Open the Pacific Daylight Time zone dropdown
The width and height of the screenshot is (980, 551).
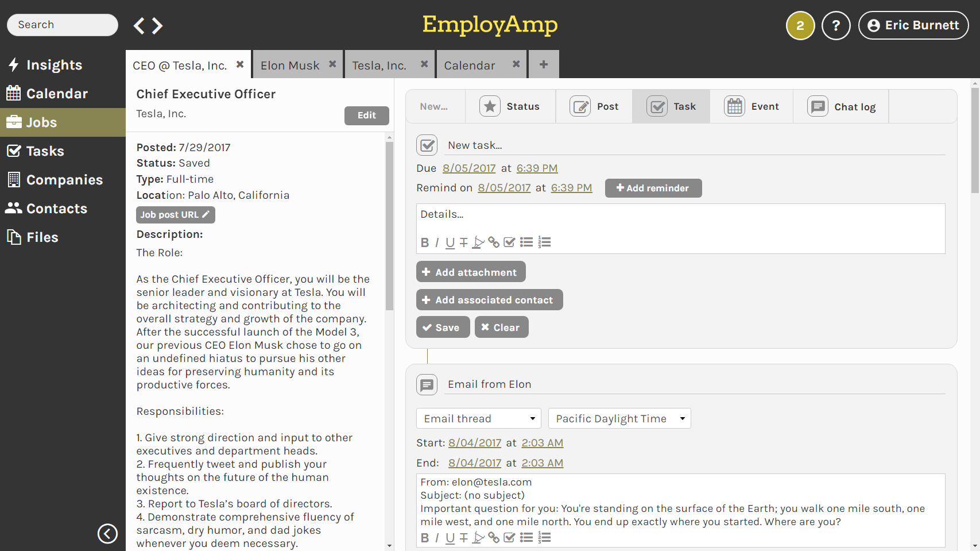point(619,418)
